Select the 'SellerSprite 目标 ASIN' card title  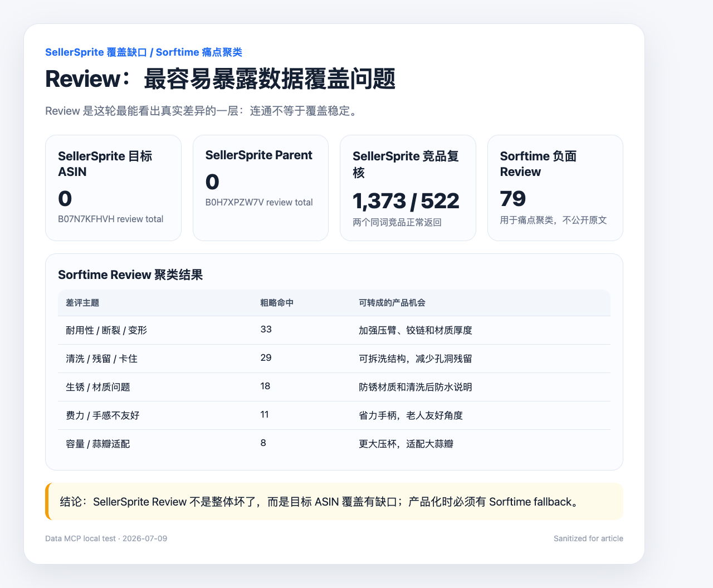coord(105,164)
